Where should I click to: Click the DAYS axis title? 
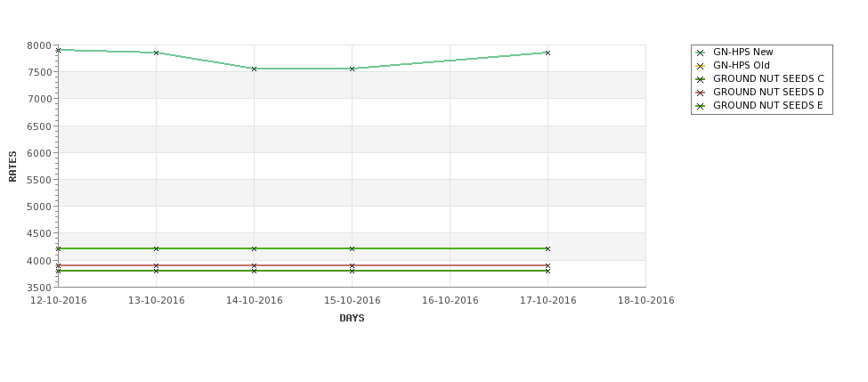pyautogui.click(x=352, y=318)
